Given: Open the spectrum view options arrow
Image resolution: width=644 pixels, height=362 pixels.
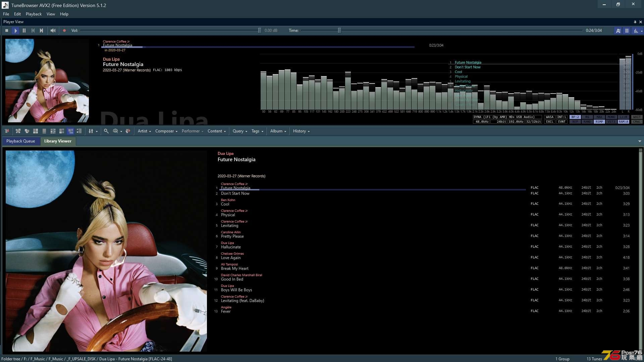Looking at the screenshot, I should pos(642,31).
